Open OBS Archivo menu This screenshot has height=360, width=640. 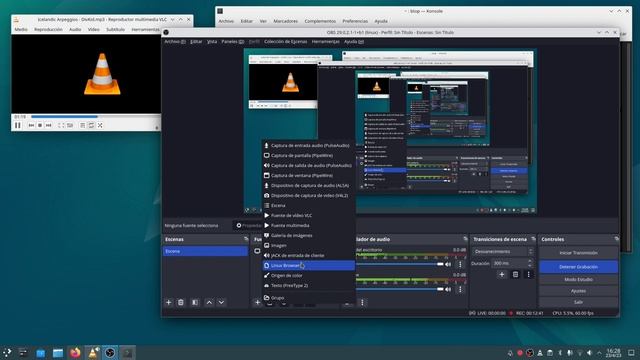tap(175, 42)
